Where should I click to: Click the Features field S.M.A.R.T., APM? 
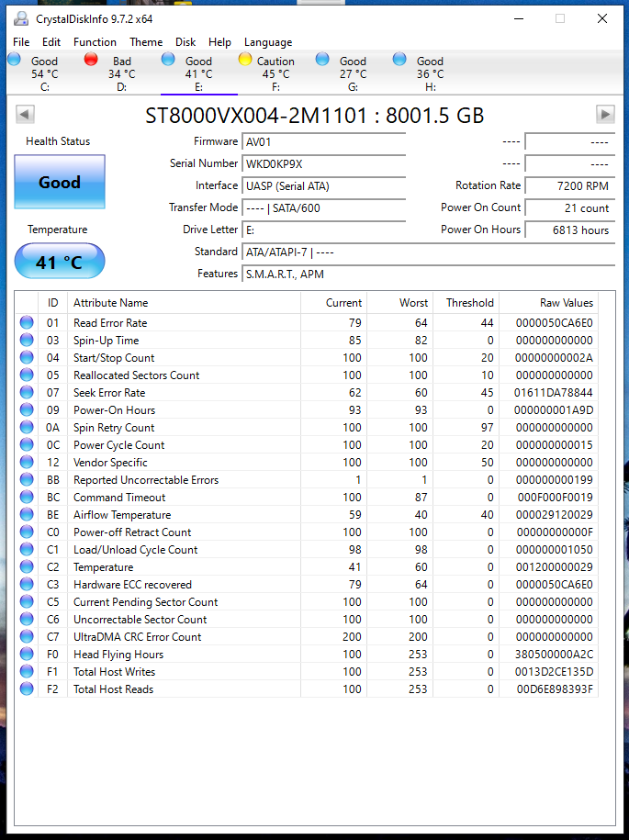pos(428,274)
